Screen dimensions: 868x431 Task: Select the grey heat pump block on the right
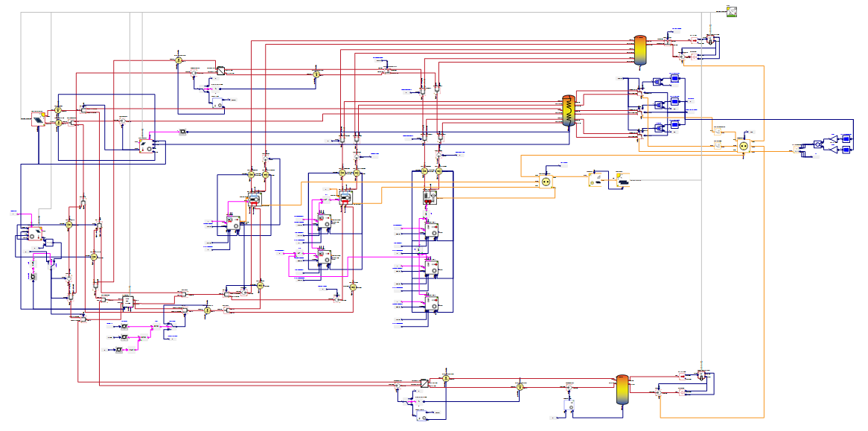pos(430,197)
